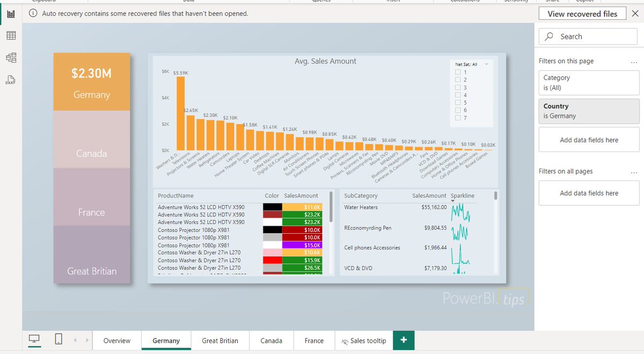Tick Net Sat checkbox 7
The image size is (644, 354).
(458, 117)
